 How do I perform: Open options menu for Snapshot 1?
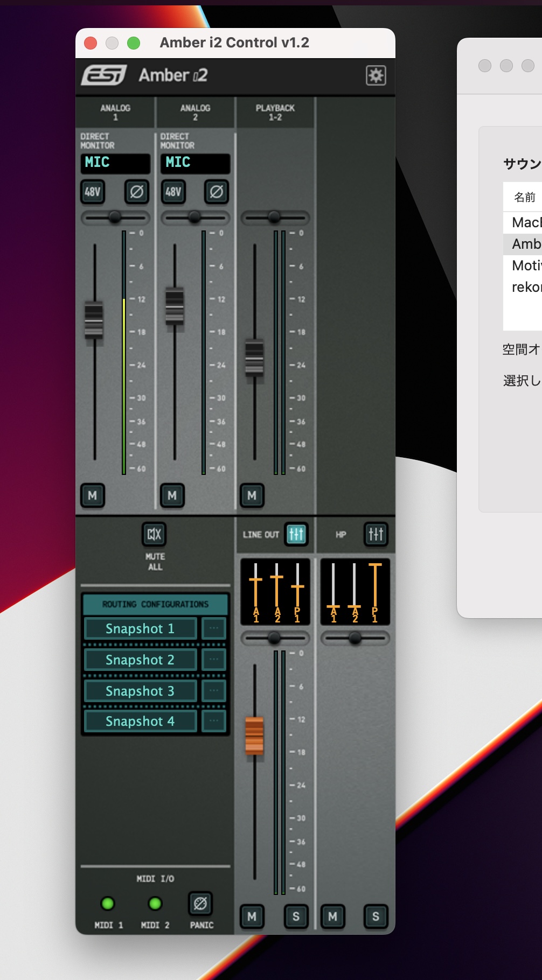(x=214, y=628)
